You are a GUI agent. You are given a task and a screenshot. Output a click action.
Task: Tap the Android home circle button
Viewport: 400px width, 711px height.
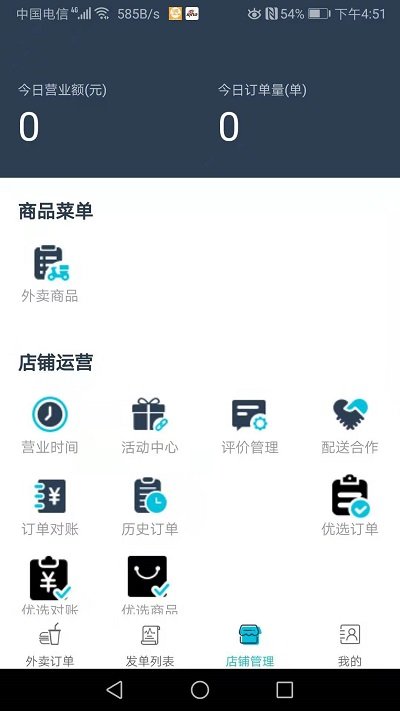pyautogui.click(x=200, y=690)
